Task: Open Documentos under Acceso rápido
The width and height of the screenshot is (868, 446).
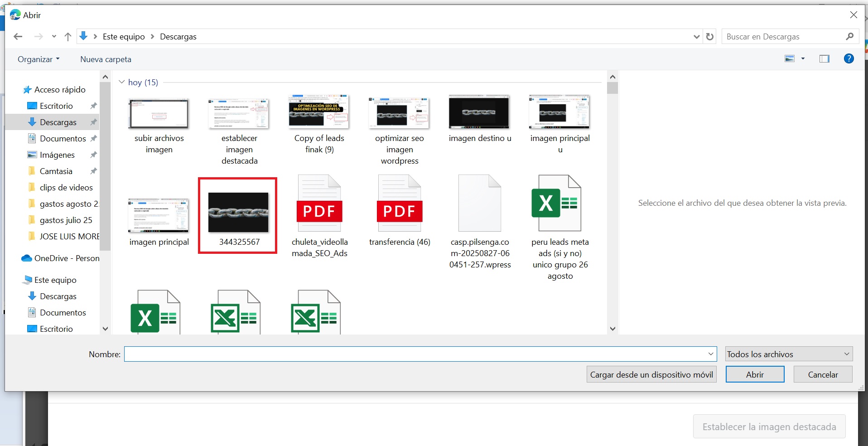Action: [x=63, y=139]
